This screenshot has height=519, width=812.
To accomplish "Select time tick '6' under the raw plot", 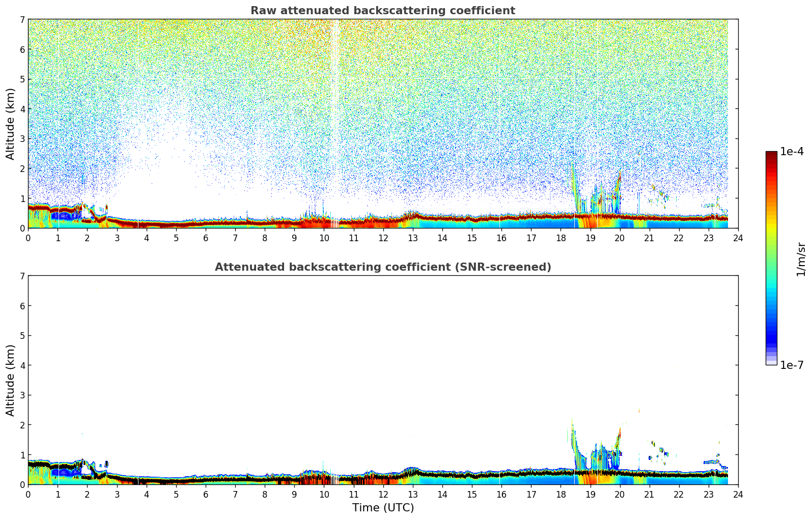I will [206, 238].
